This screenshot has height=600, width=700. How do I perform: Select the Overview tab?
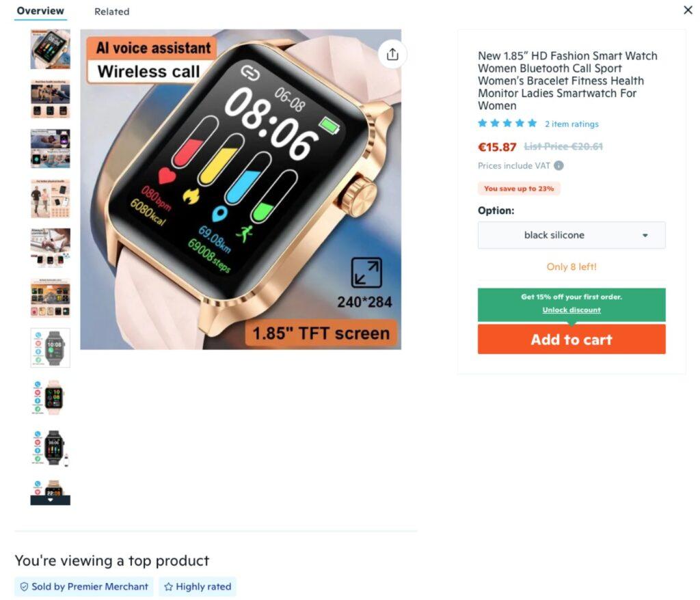point(40,11)
